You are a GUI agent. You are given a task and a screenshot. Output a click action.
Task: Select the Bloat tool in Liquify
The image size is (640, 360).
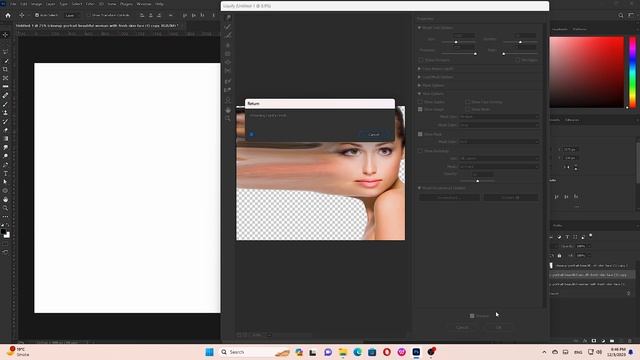pyautogui.click(x=228, y=62)
